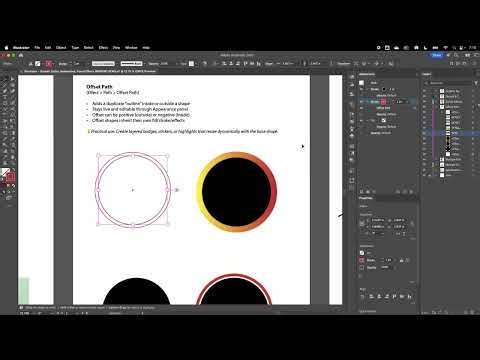480x360 pixels.
Task: Click the Home icon near window controls
Action: (x=21, y=55)
